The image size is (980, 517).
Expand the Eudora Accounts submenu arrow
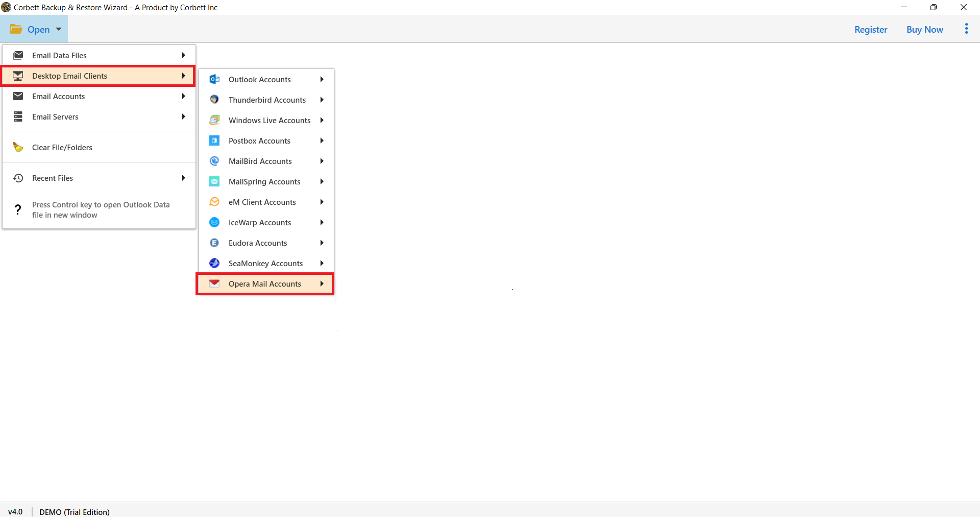point(322,243)
